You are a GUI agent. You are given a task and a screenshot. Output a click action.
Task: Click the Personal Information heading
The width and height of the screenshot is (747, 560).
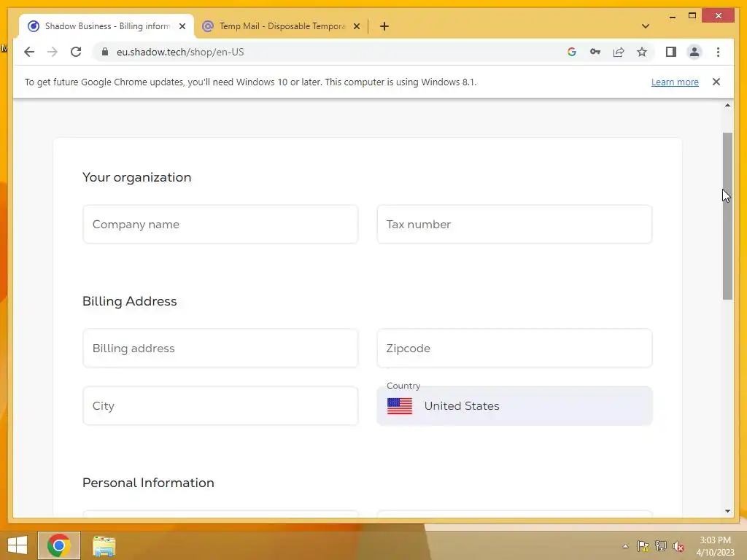click(148, 483)
